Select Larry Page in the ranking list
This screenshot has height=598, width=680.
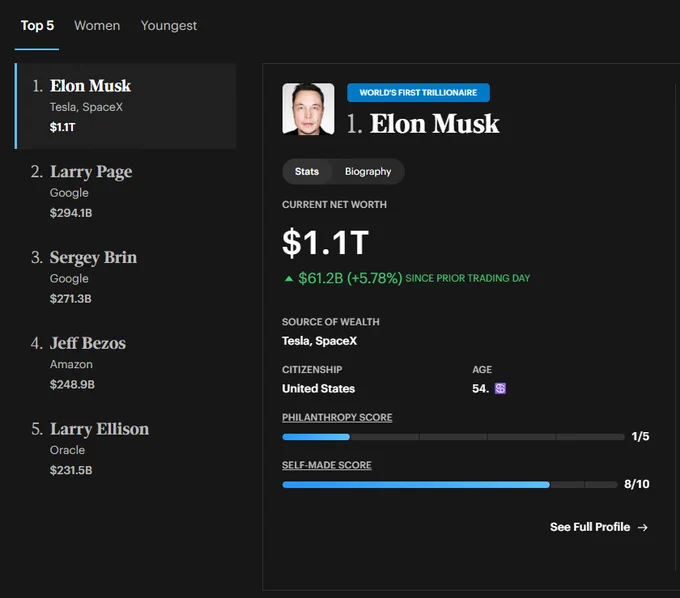(126, 192)
